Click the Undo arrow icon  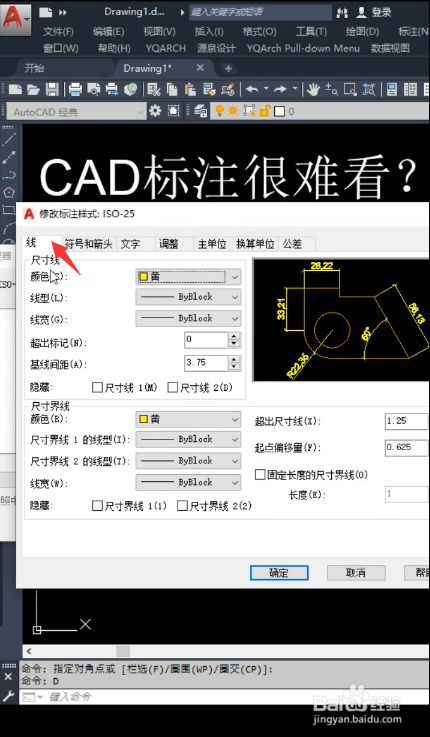point(252,88)
